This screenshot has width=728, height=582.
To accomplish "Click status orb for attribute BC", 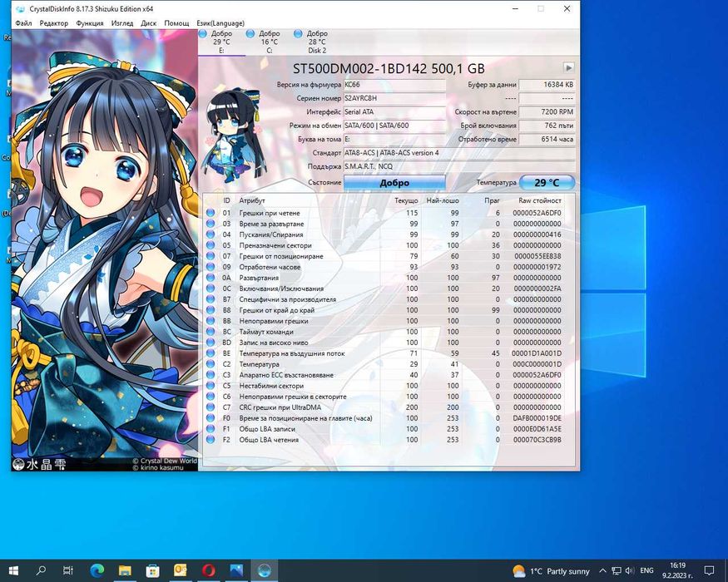I will [210, 332].
